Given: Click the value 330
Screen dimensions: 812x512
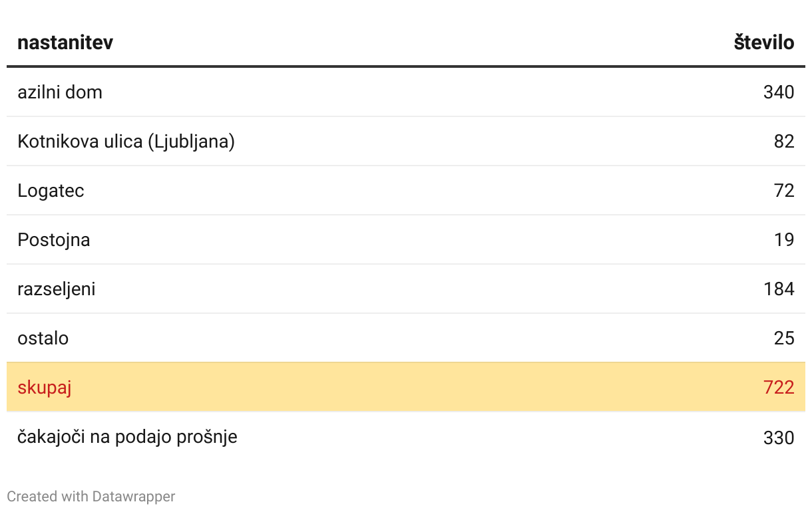Looking at the screenshot, I should tap(779, 438).
